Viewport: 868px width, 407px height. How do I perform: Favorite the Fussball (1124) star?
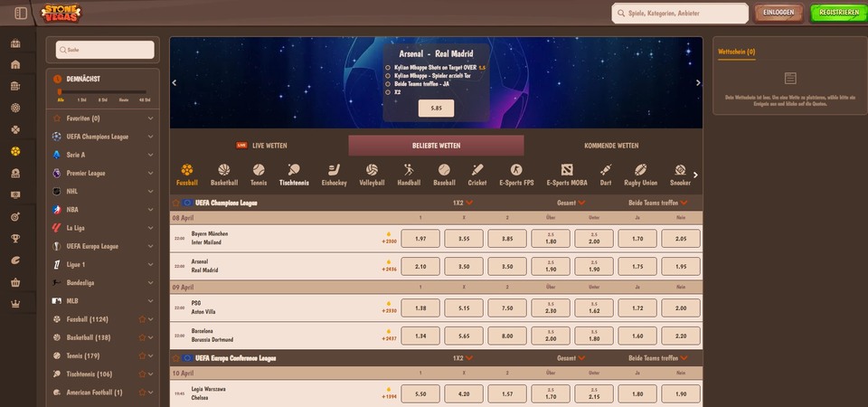[x=142, y=319]
